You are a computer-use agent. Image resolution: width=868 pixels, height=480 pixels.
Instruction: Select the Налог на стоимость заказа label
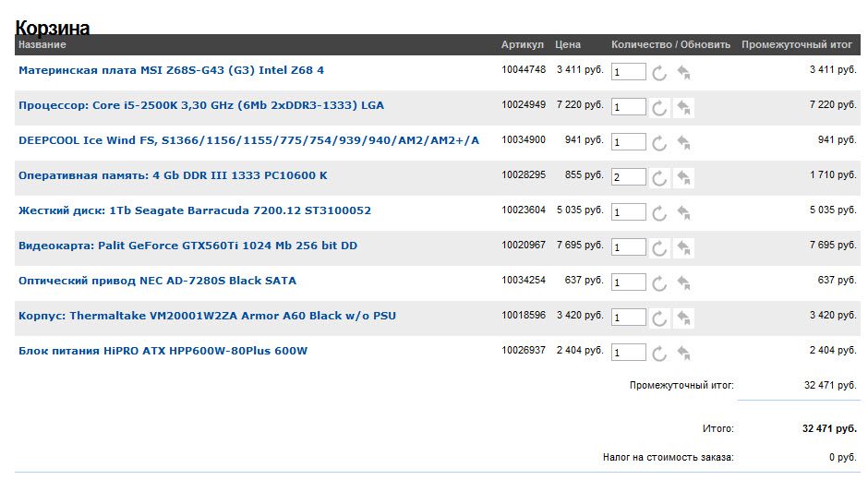669,457
